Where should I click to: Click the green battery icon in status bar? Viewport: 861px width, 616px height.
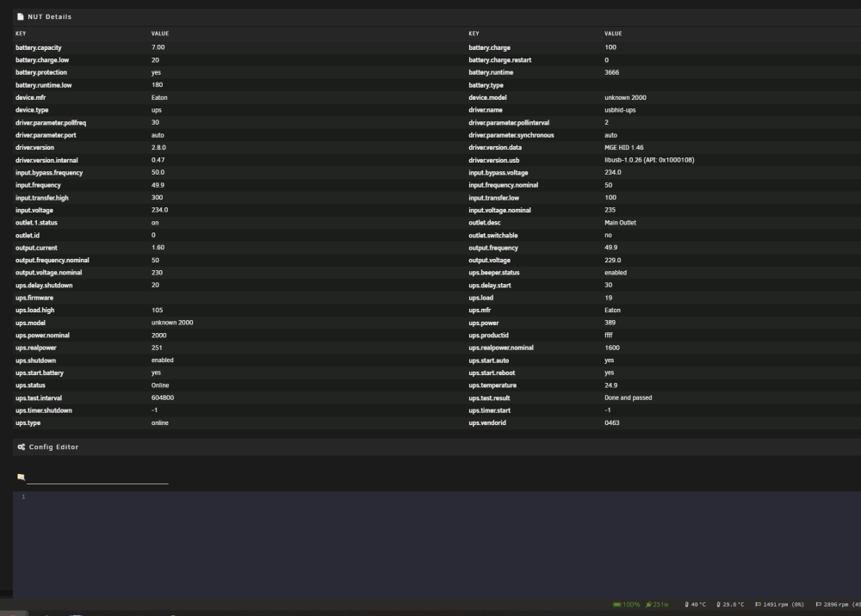click(x=617, y=605)
